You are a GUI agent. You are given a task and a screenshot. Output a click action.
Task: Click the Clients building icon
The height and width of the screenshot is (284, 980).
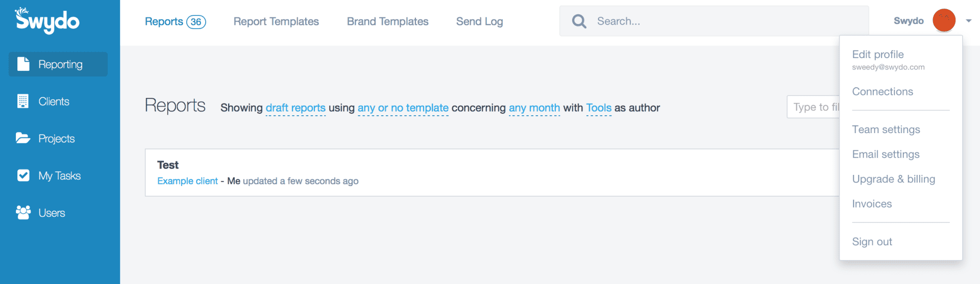click(23, 101)
